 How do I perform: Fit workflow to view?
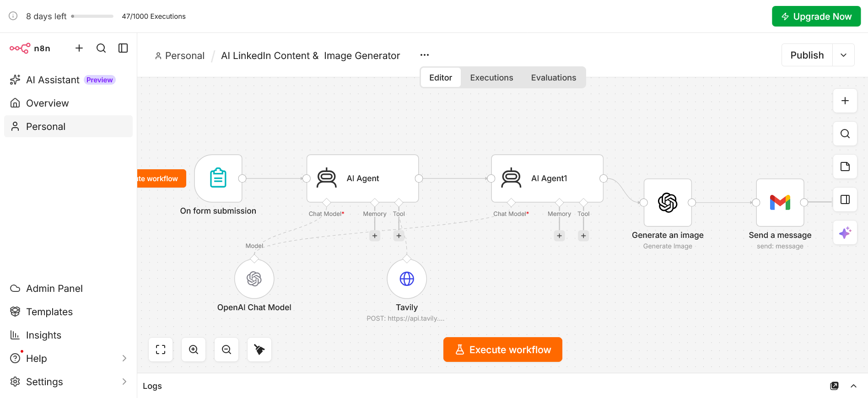click(161, 350)
